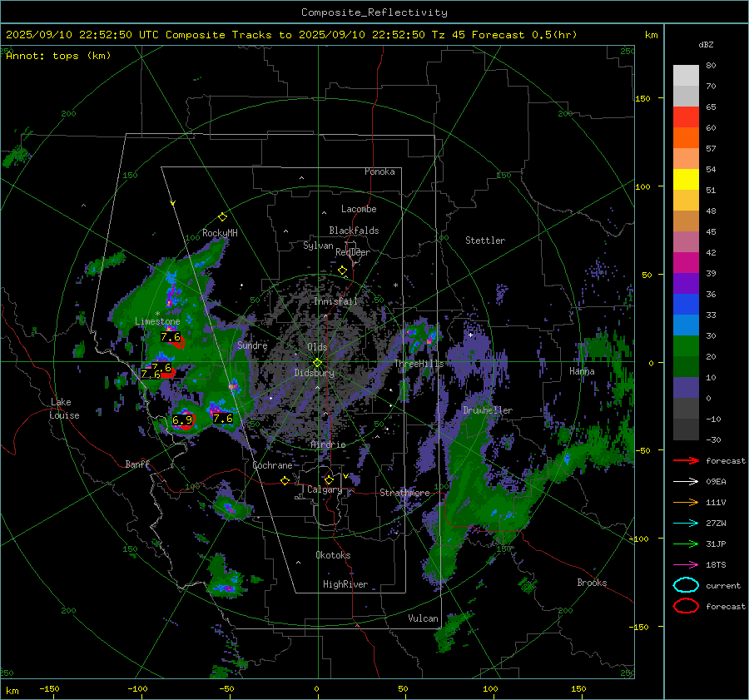Click the 'Forecast 0.5(hr)' header text

click(524, 35)
